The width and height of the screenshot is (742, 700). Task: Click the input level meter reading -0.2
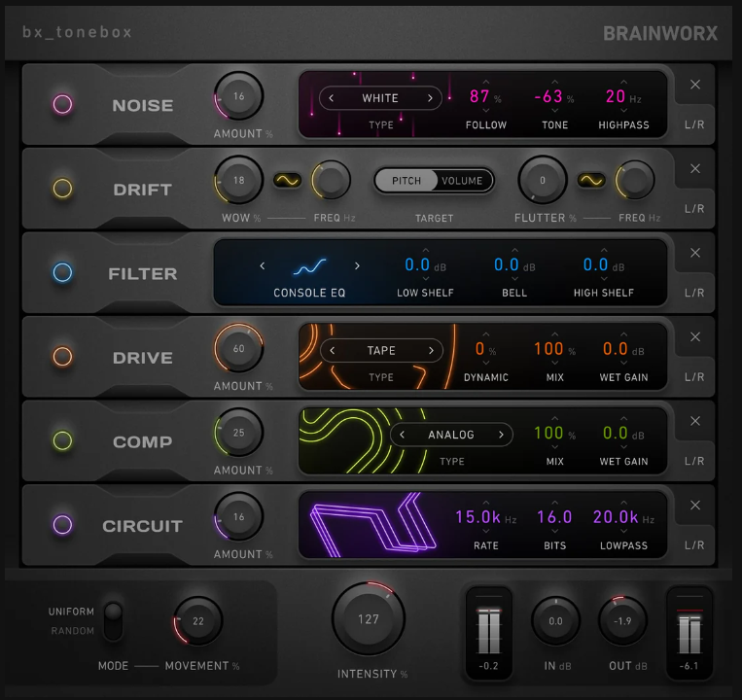pyautogui.click(x=489, y=633)
